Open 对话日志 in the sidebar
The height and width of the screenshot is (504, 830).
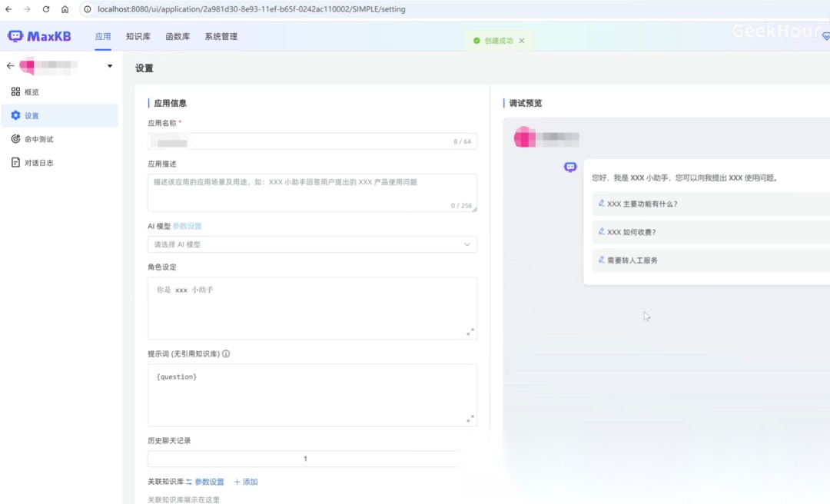pyautogui.click(x=38, y=163)
